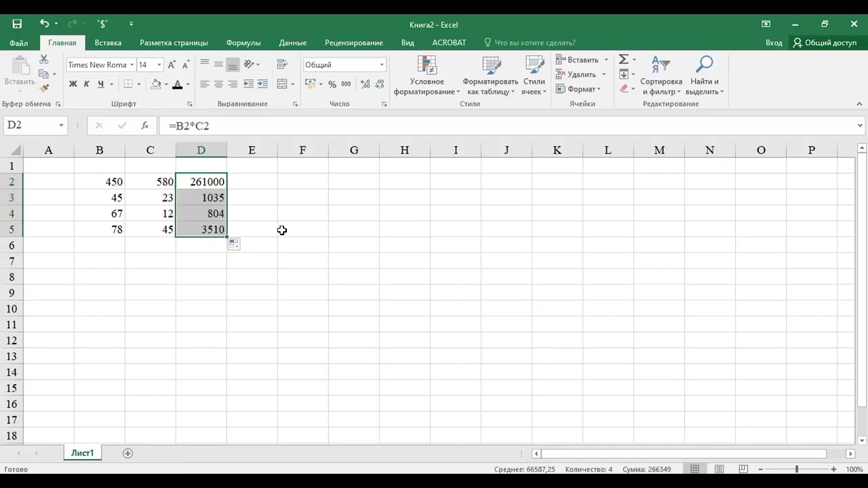Viewport: 868px width, 488px height.
Task: Open the font size dropdown showing 14
Action: click(x=159, y=65)
